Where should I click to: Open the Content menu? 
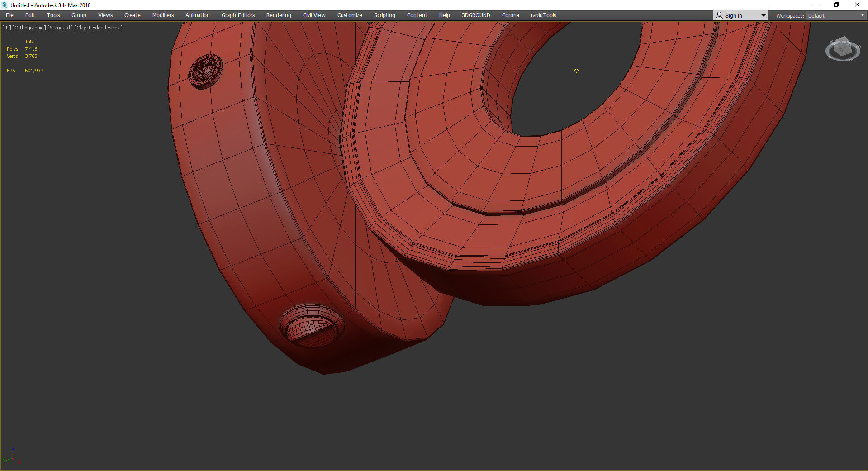(x=417, y=15)
